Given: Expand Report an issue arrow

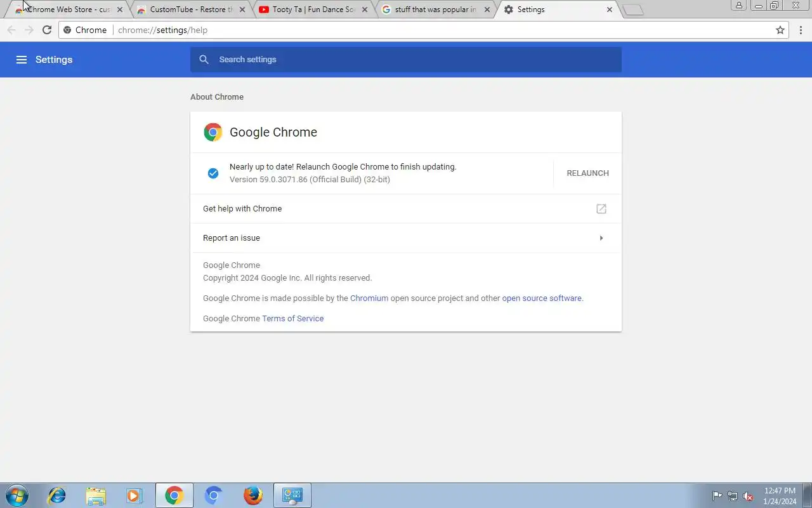Looking at the screenshot, I should tap(601, 238).
